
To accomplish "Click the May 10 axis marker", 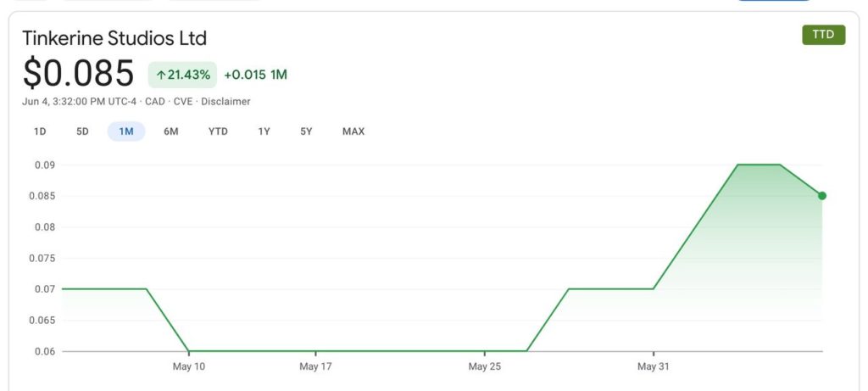I will coord(188,366).
